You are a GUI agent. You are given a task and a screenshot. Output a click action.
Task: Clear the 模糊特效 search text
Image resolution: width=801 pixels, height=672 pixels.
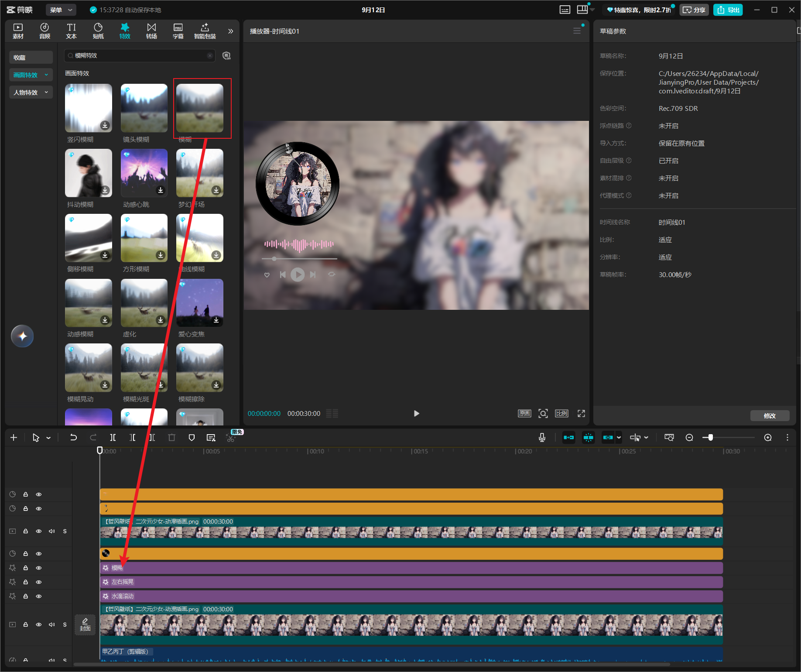pyautogui.click(x=210, y=56)
